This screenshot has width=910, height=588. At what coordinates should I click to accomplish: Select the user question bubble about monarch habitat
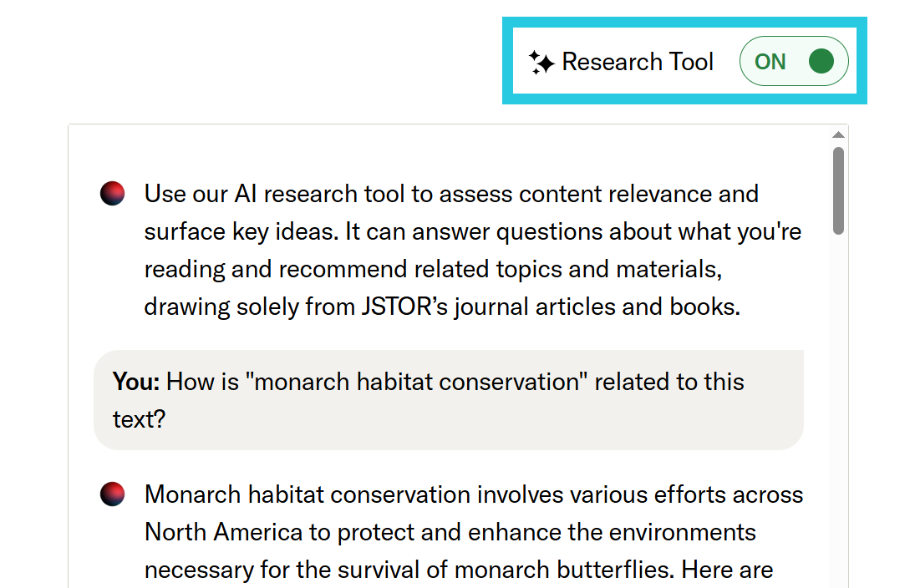[x=448, y=400]
